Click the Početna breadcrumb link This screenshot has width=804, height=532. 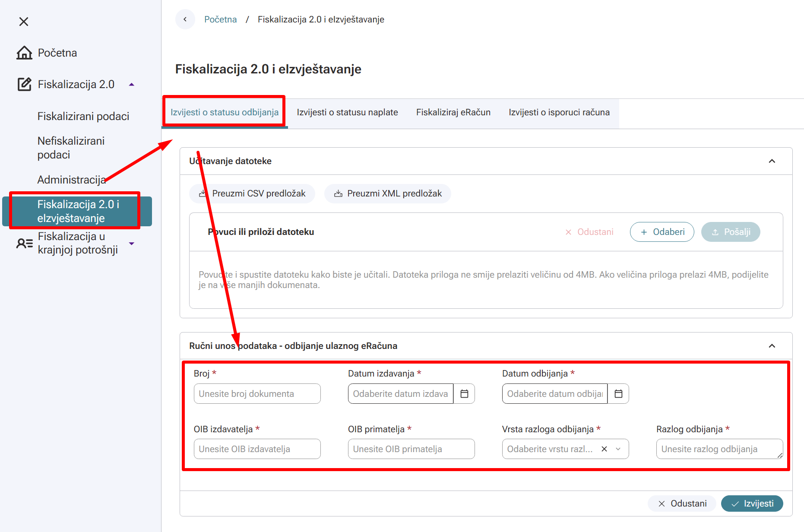(x=220, y=19)
